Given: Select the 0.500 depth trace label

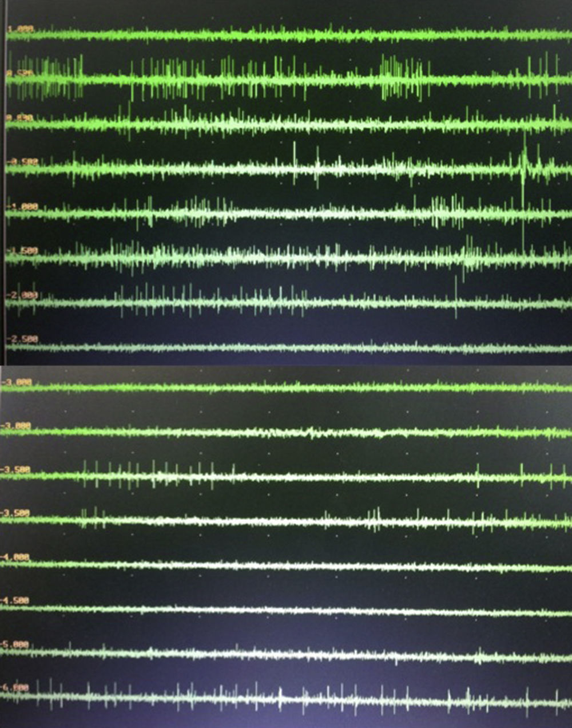Looking at the screenshot, I should 21,73.
